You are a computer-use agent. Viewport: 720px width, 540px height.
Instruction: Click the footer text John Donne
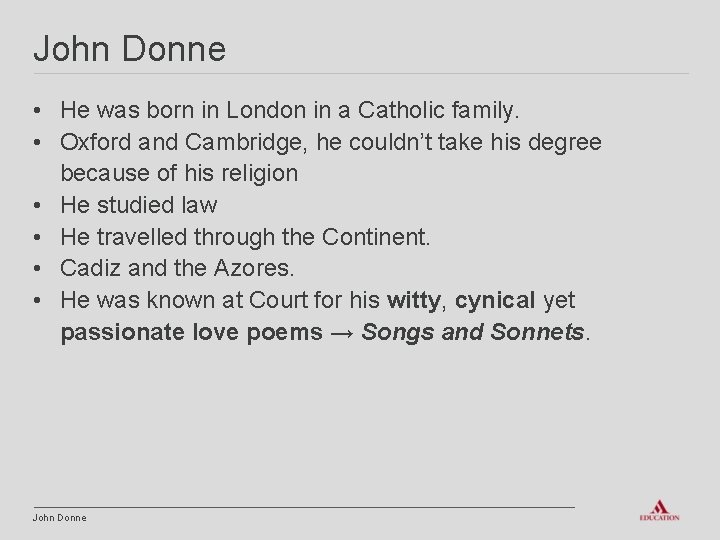click(x=60, y=518)
